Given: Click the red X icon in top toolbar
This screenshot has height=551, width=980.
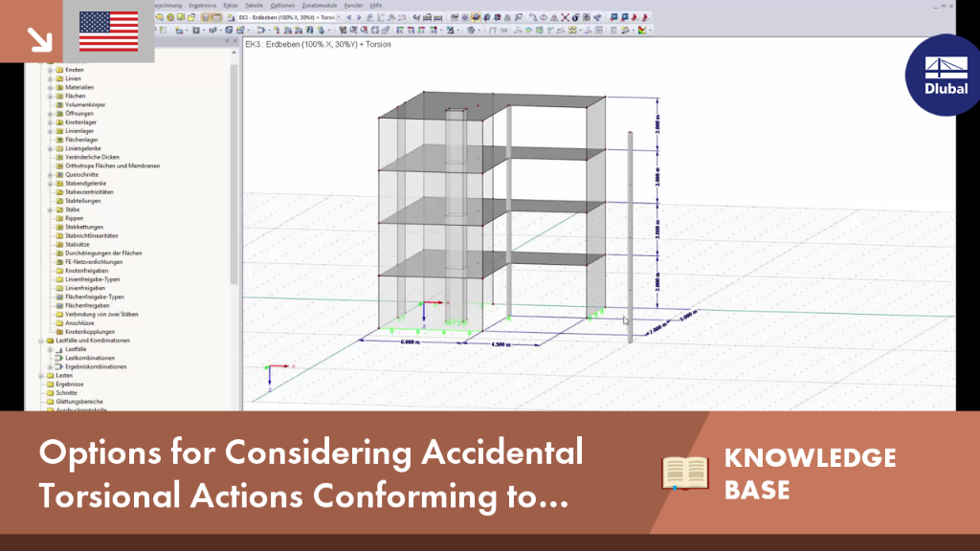Looking at the screenshot, I should tap(565, 17).
